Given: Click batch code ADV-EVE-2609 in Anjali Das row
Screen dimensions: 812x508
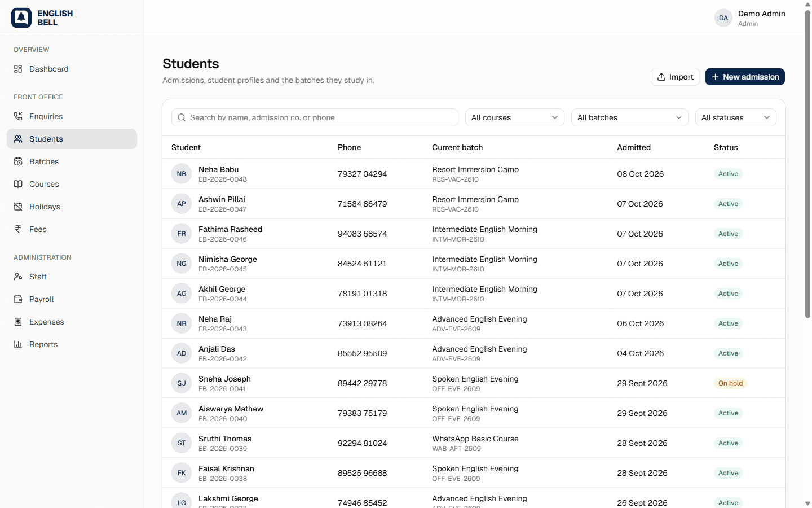Looking at the screenshot, I should (456, 359).
